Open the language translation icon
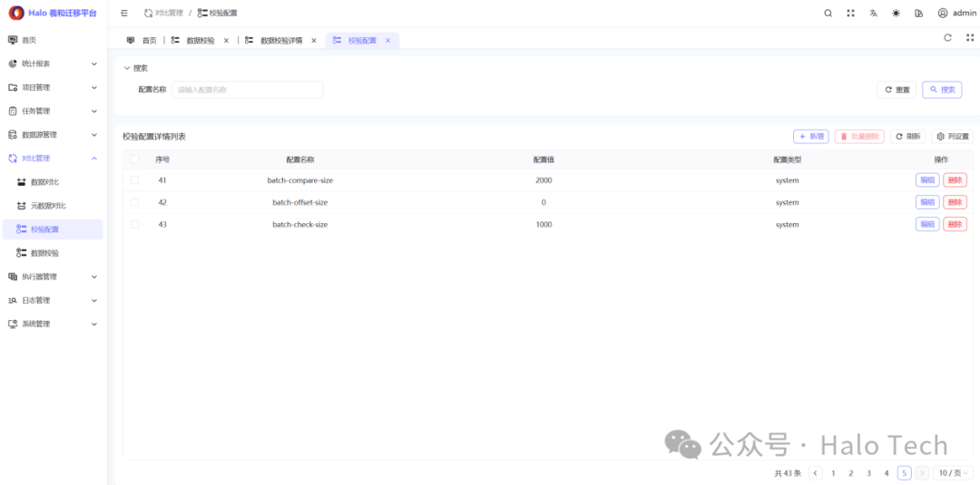The height and width of the screenshot is (485, 980). pyautogui.click(x=873, y=13)
